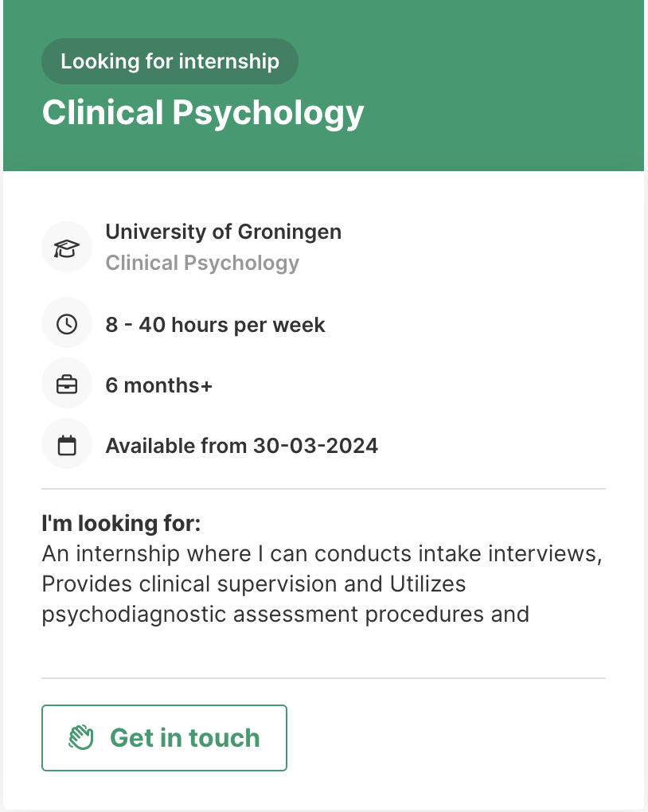Click the gray Clinical Psychology study label
Viewport: 648px width, 812px height.
click(x=202, y=263)
